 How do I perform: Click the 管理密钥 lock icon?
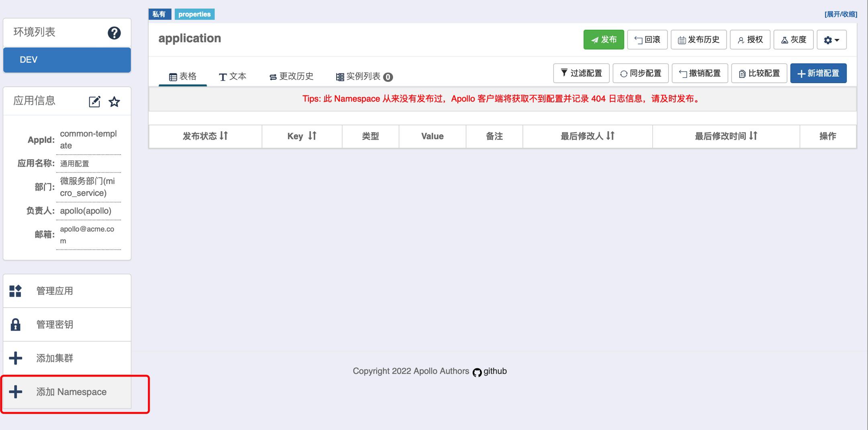[15, 324]
